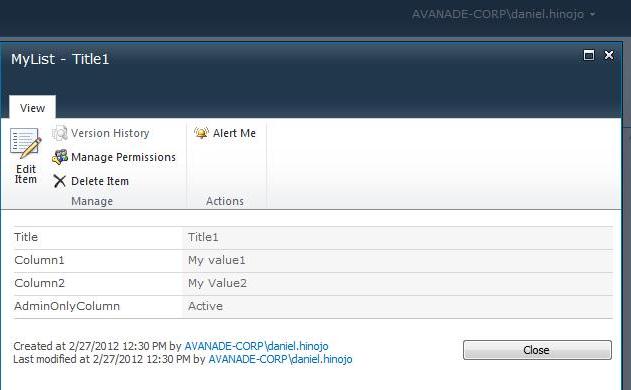Click the Column1 field label

coord(39,260)
